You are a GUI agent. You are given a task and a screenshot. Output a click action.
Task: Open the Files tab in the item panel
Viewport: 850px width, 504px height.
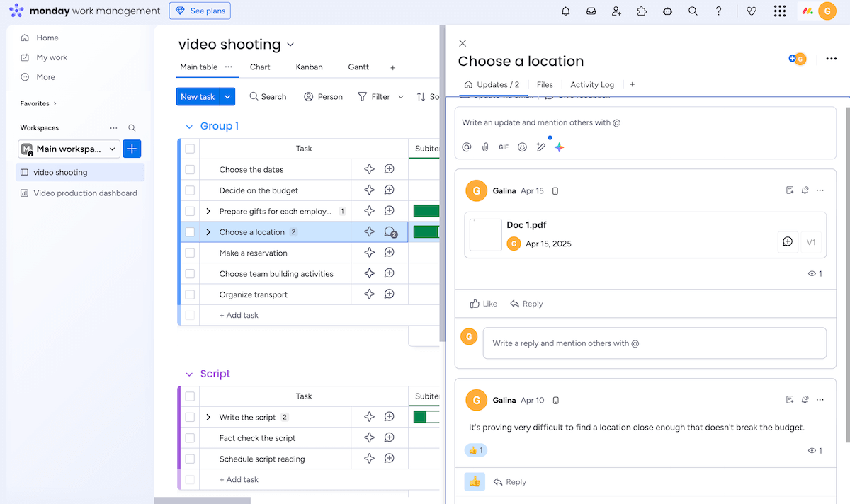pos(544,84)
